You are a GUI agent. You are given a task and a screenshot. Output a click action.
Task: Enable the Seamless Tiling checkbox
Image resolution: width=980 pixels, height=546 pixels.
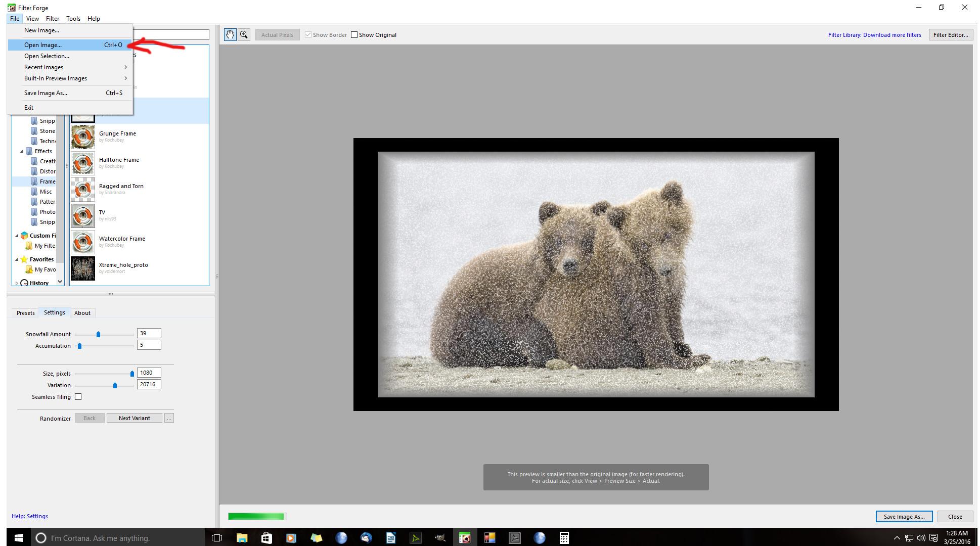point(78,397)
